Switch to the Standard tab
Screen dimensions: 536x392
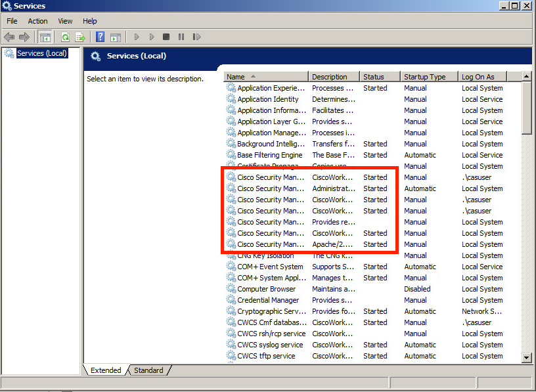click(148, 370)
